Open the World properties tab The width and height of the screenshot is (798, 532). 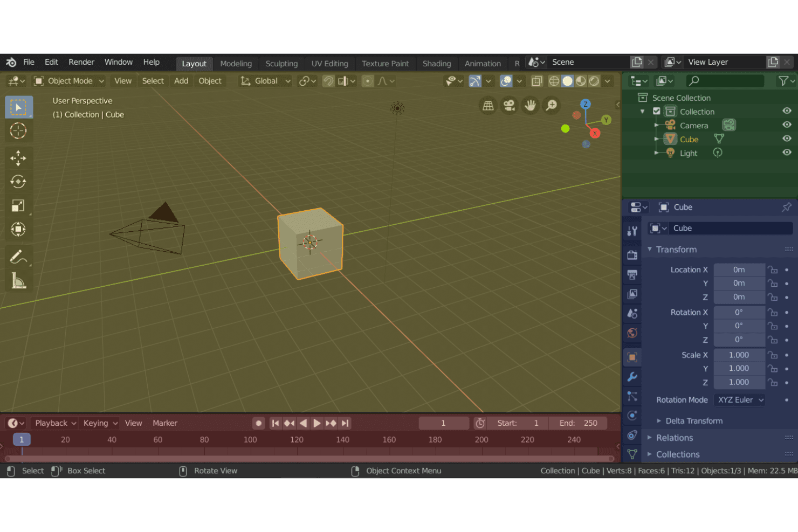coord(632,333)
